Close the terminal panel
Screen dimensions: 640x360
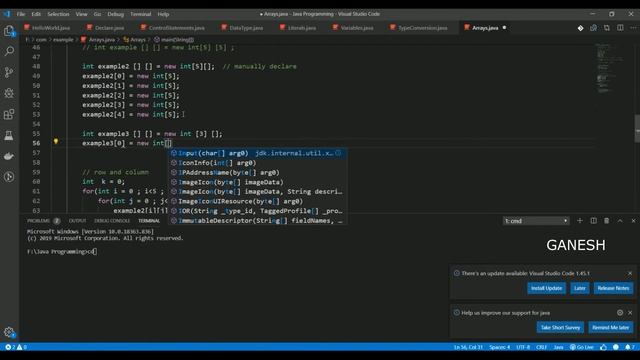(x=633, y=221)
